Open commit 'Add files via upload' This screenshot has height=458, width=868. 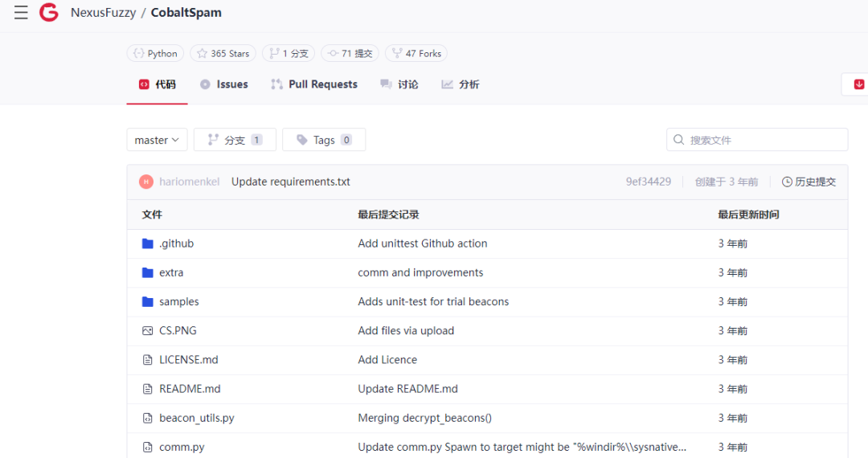pyautogui.click(x=406, y=331)
